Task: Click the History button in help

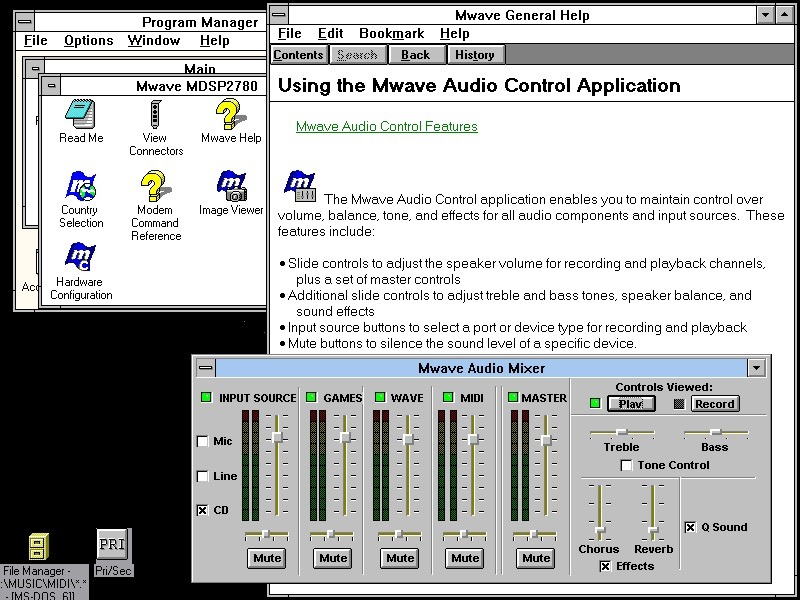Action: tap(475, 55)
